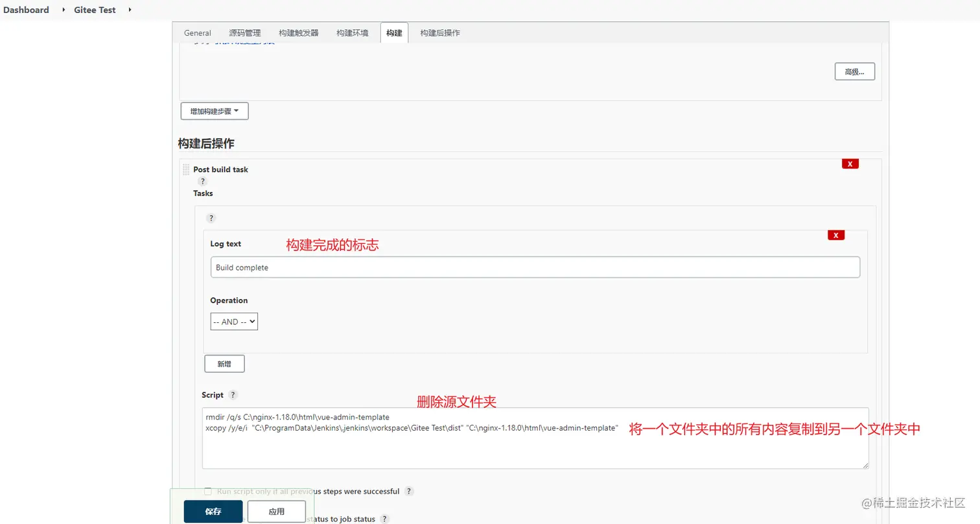Click the Log text label

pyautogui.click(x=226, y=244)
